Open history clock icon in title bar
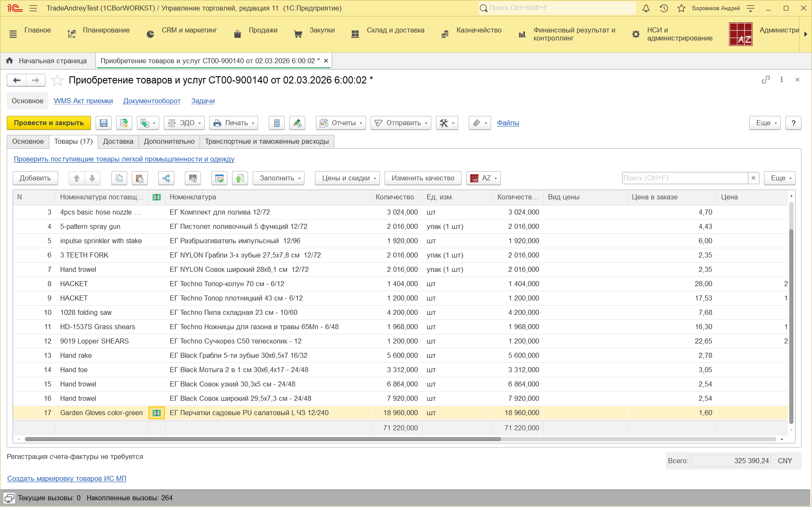This screenshot has width=812, height=507. click(664, 8)
